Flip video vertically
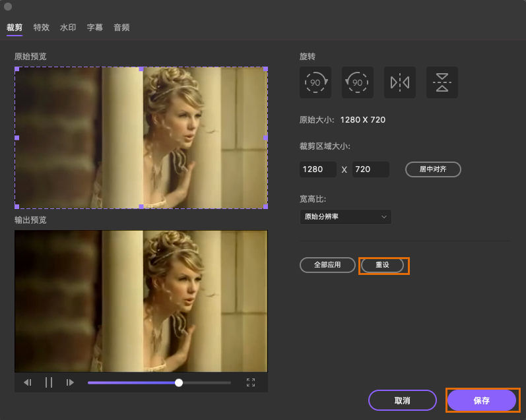Image resolution: width=526 pixels, height=420 pixels. click(x=442, y=82)
